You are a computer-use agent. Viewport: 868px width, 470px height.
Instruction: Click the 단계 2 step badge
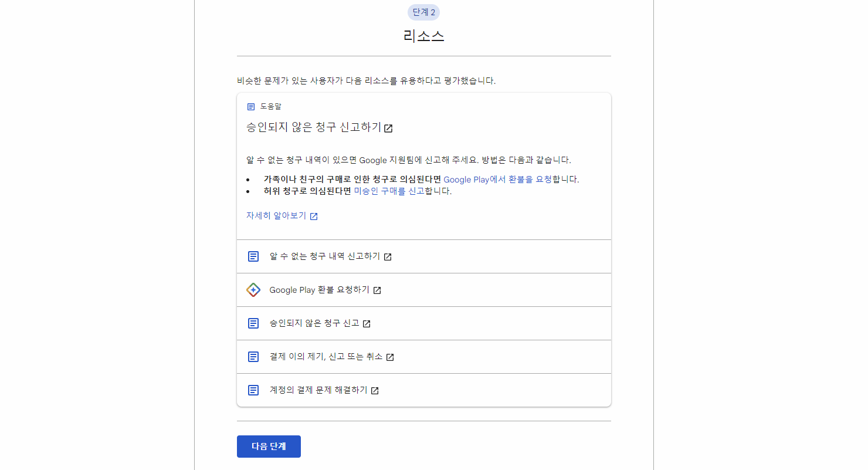(423, 12)
